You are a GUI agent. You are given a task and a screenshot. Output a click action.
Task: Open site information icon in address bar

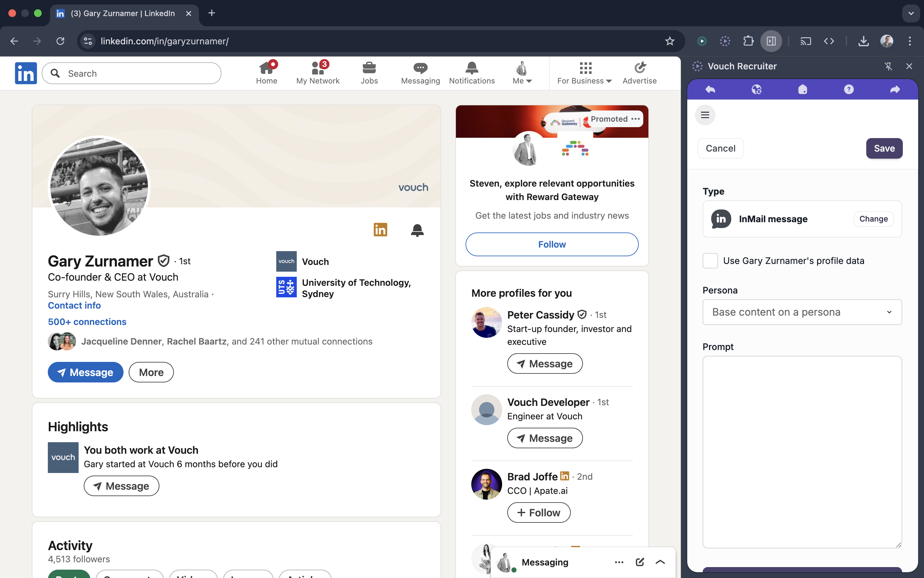click(x=88, y=41)
